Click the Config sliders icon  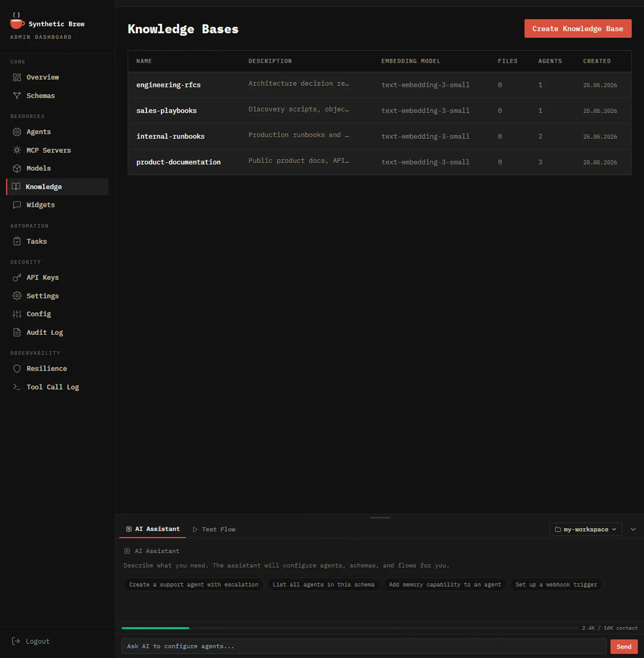[x=17, y=314]
